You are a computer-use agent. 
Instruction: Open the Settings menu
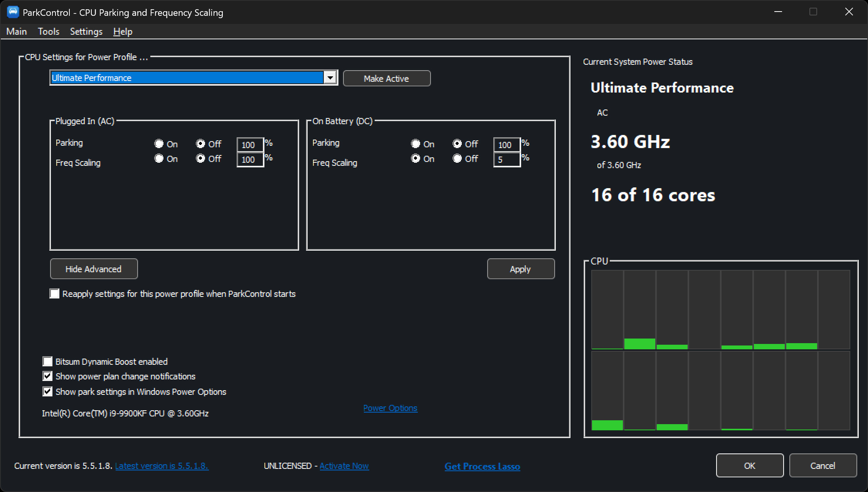[86, 32]
